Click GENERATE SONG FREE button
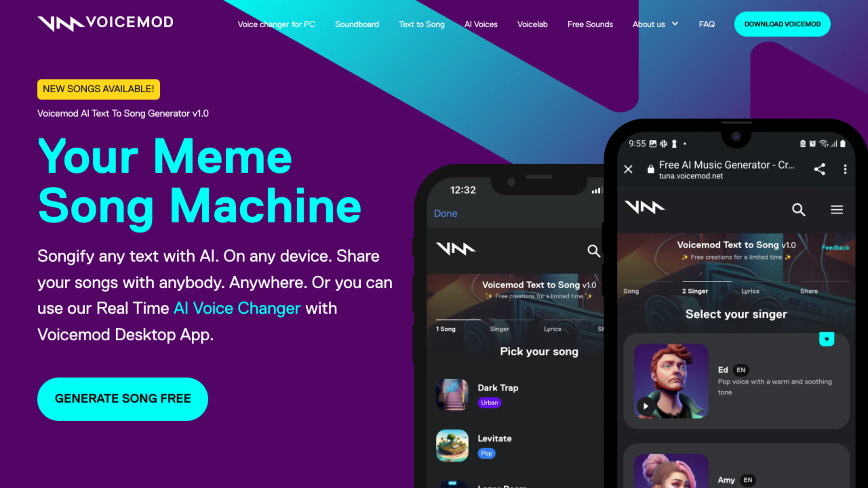This screenshot has height=488, width=868. pyautogui.click(x=122, y=398)
